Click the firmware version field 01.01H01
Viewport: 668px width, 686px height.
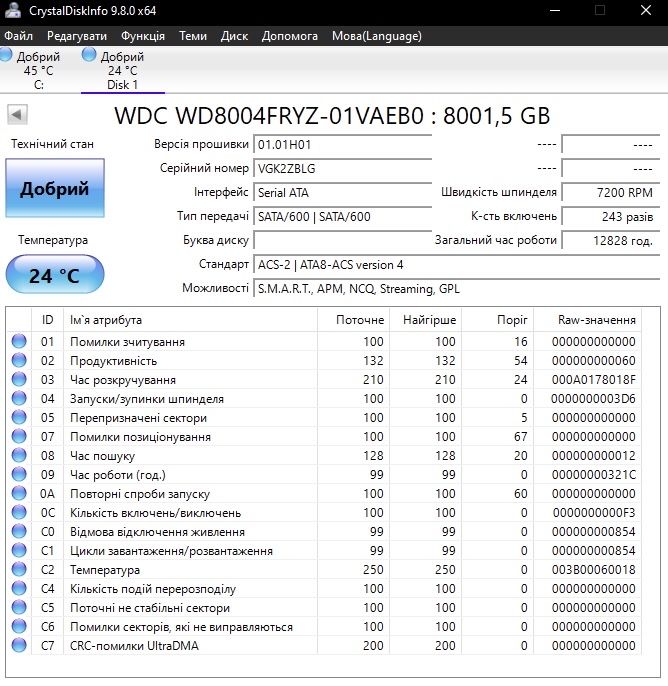click(x=342, y=144)
